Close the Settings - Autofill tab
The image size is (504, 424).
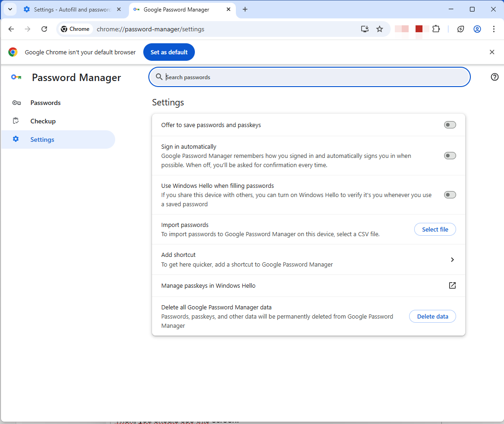tap(119, 9)
